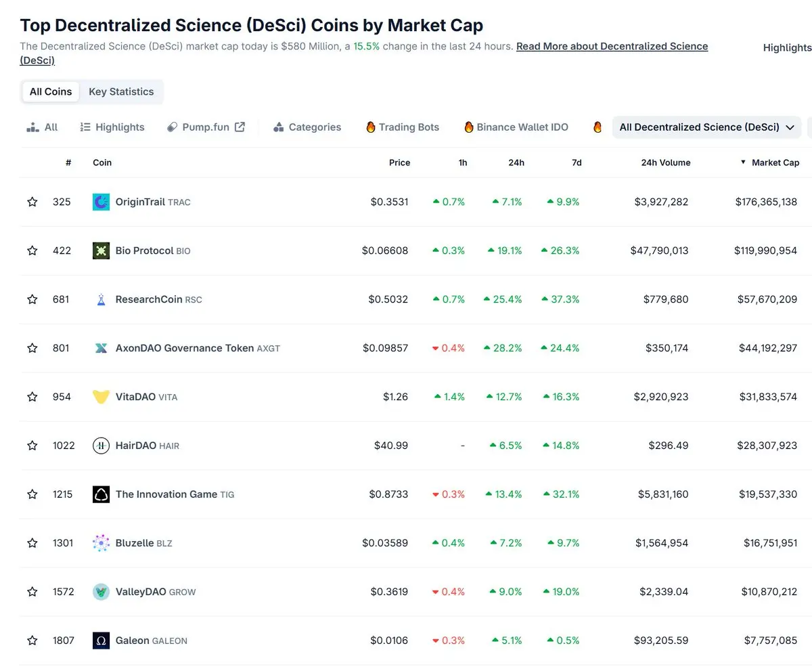812x669 pixels.
Task: Open the OriginTrail TRAC coin page
Action: click(153, 202)
